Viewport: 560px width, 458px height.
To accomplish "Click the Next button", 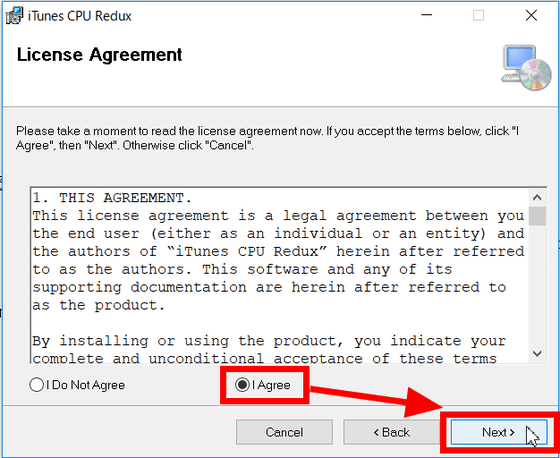I will pyautogui.click(x=499, y=432).
